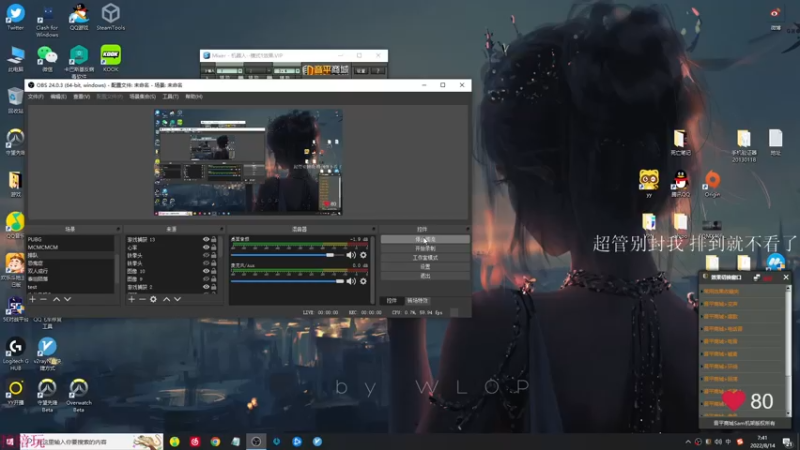
Task: Toggle lock on the 心率 source
Action: [x=214, y=247]
